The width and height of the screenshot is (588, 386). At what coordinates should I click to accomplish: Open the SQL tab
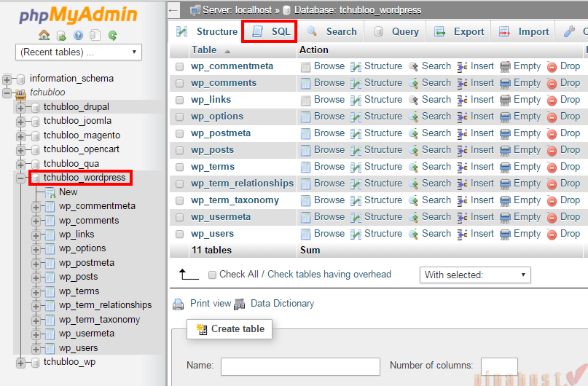(x=270, y=32)
